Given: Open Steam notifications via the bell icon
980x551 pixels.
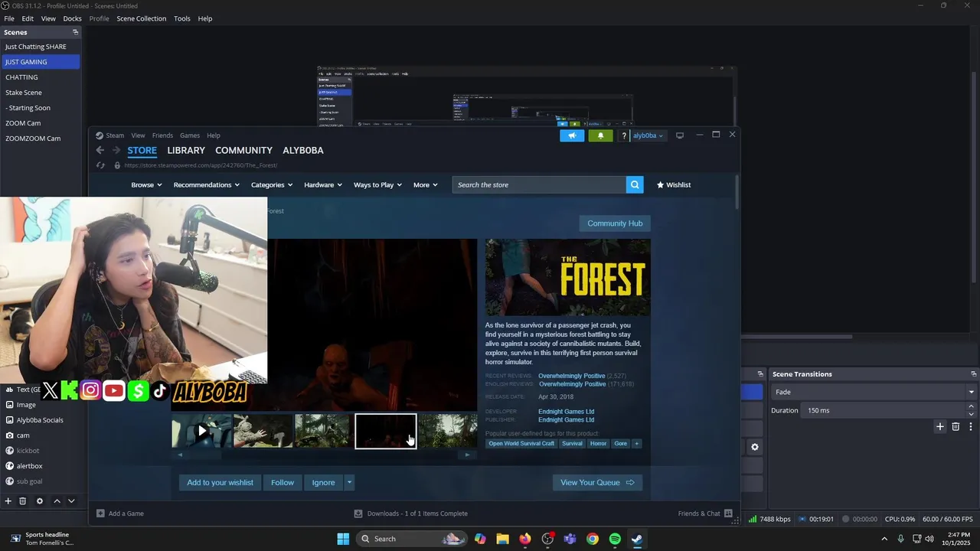Looking at the screenshot, I should pyautogui.click(x=600, y=135).
